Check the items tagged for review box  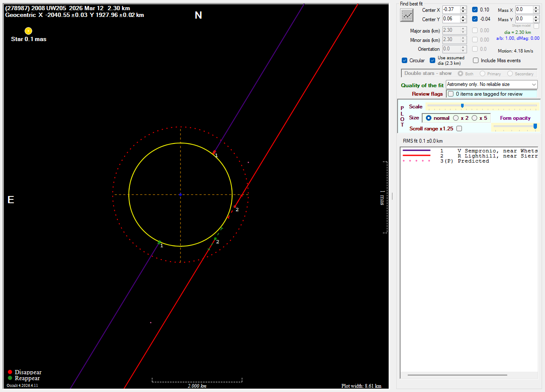coord(451,94)
